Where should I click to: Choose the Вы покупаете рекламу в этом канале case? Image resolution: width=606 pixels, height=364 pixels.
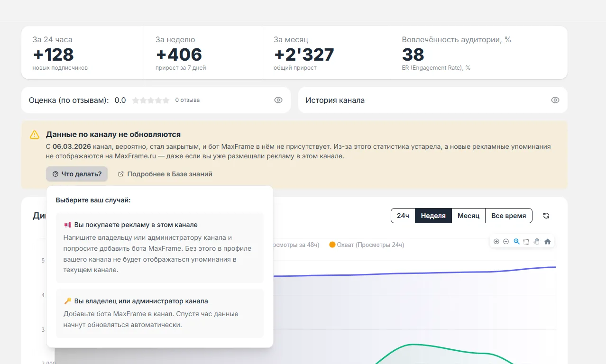tap(159, 248)
